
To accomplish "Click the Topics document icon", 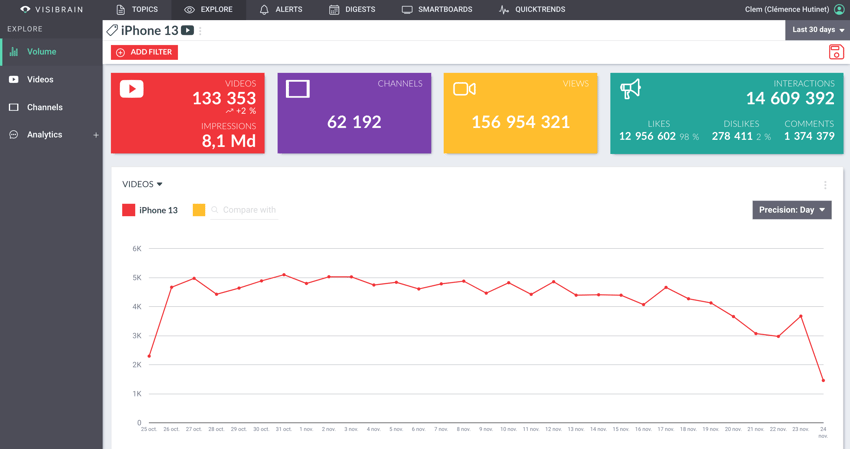I will coord(121,9).
